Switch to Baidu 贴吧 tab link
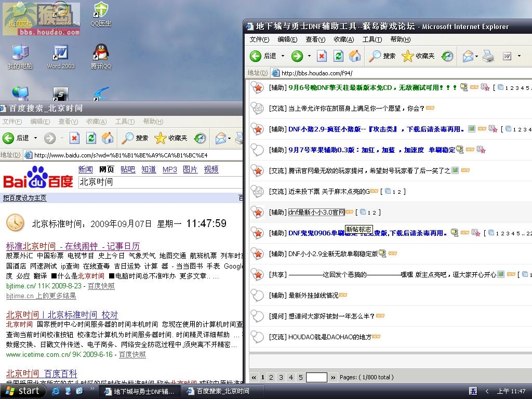Screen dimensions: 532x399 (x=128, y=169)
